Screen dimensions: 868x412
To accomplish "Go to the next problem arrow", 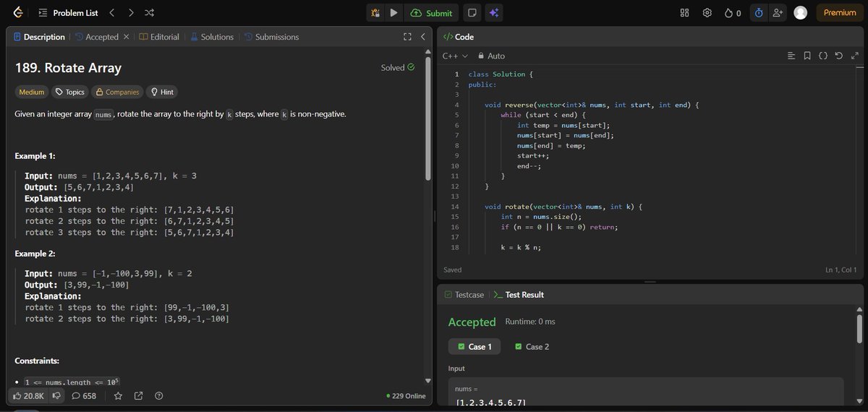I will pyautogui.click(x=130, y=13).
